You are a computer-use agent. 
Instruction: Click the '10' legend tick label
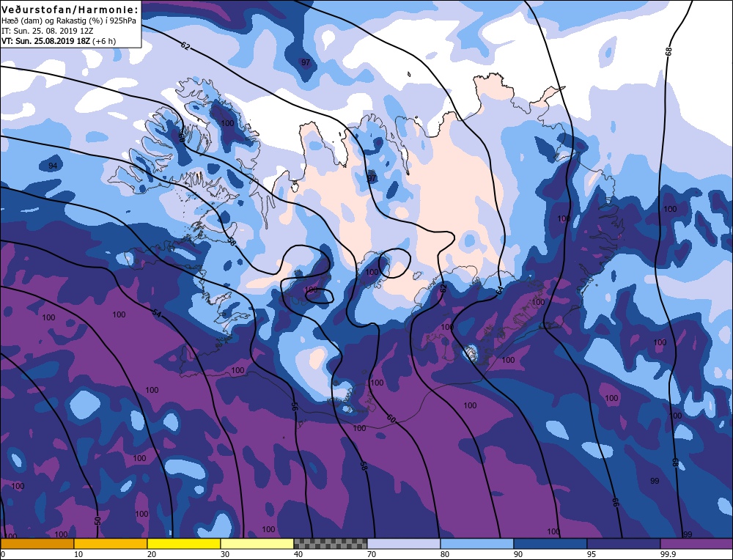[78, 554]
